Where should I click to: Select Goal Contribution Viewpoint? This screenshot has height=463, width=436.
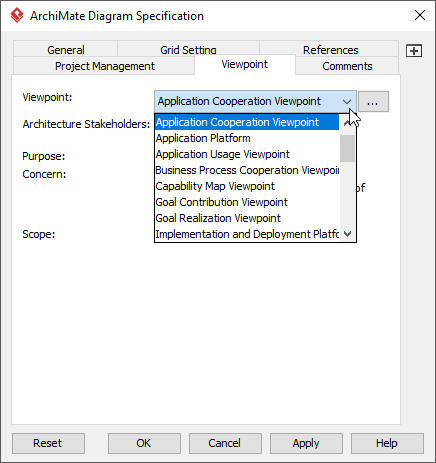coord(247,202)
